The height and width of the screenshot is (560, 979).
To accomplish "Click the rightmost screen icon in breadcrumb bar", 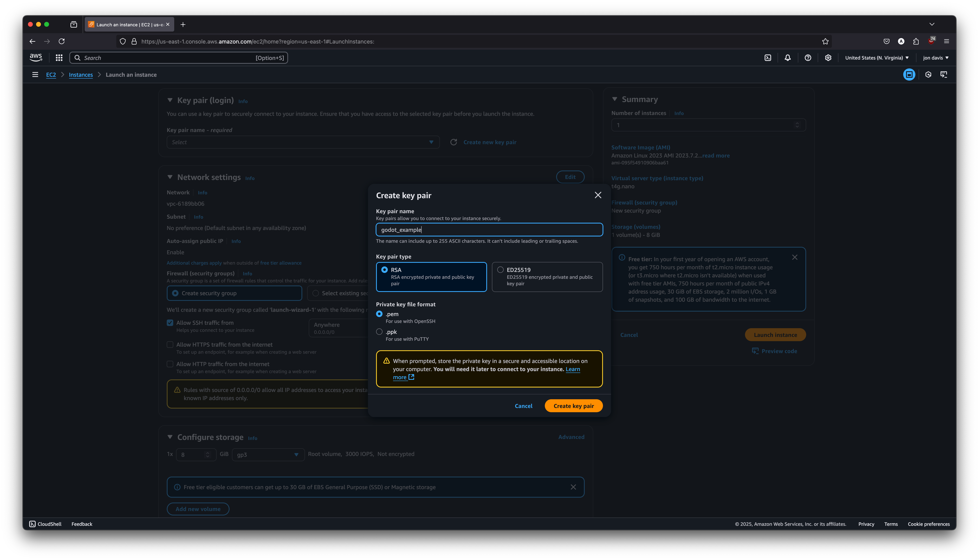I will (944, 75).
